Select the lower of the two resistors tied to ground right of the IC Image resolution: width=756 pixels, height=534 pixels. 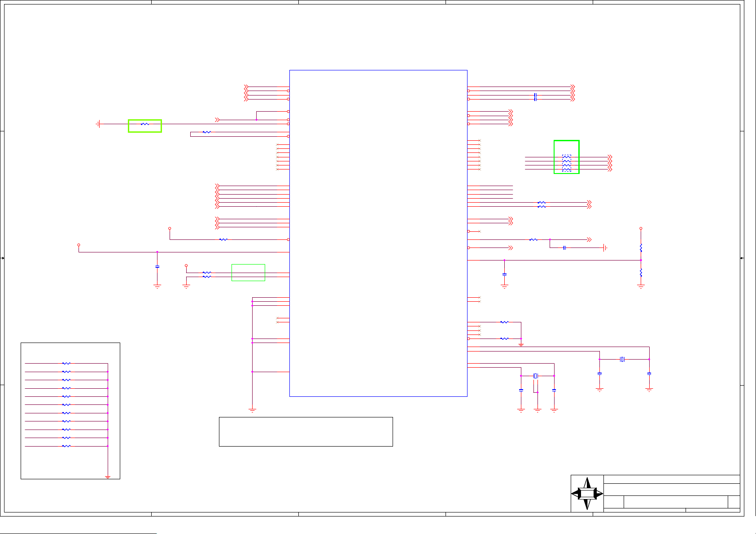tap(504, 339)
